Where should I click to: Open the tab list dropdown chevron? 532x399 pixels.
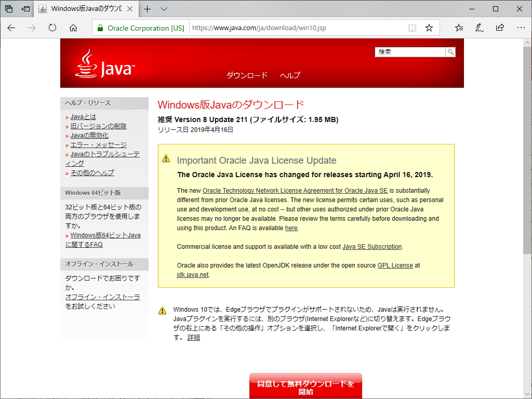click(x=163, y=9)
